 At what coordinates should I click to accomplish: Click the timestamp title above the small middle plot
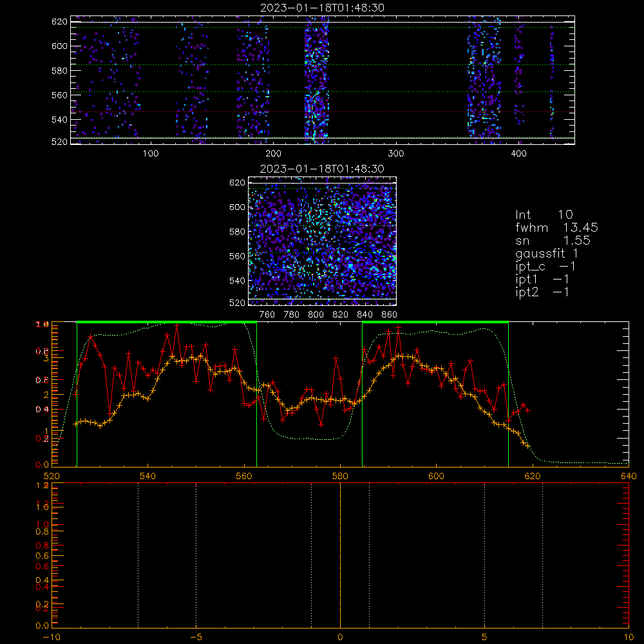pos(322,169)
